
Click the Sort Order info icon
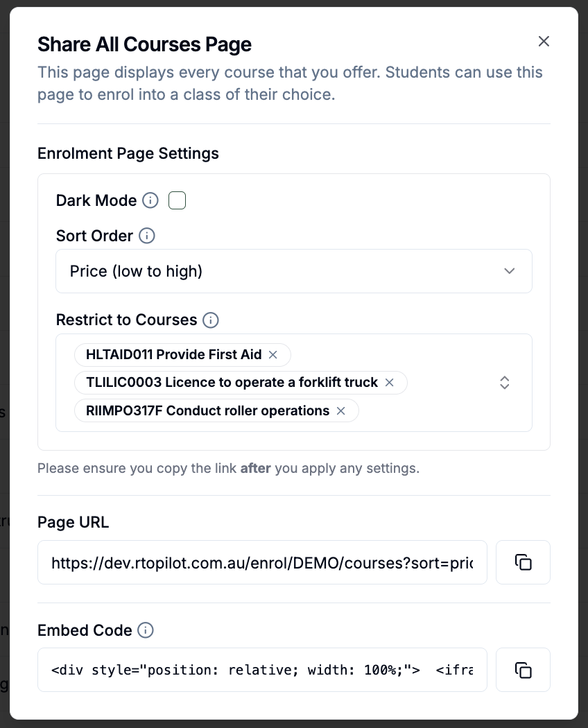147,236
